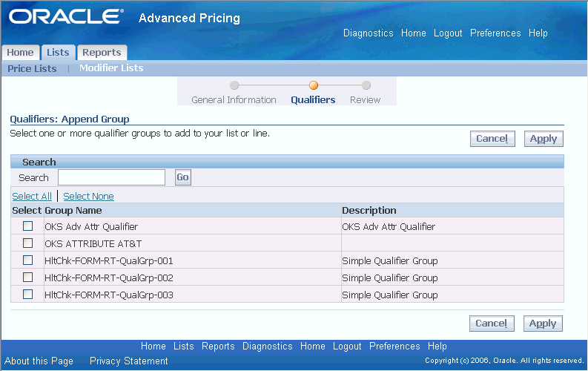Open the Home tab

20,53
